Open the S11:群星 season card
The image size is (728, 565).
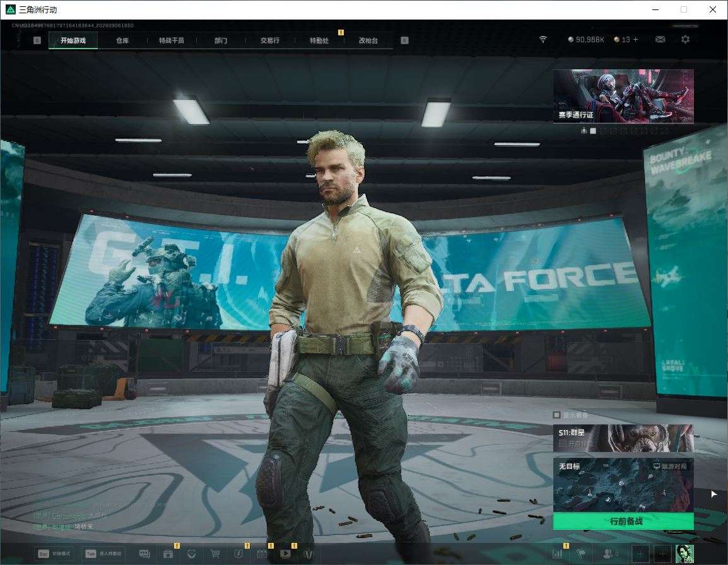coord(623,438)
